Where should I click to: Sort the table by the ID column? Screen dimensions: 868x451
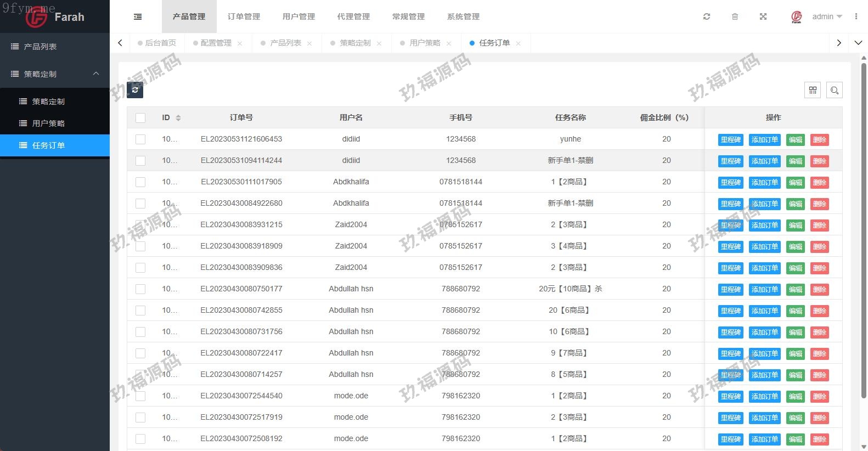pos(178,118)
